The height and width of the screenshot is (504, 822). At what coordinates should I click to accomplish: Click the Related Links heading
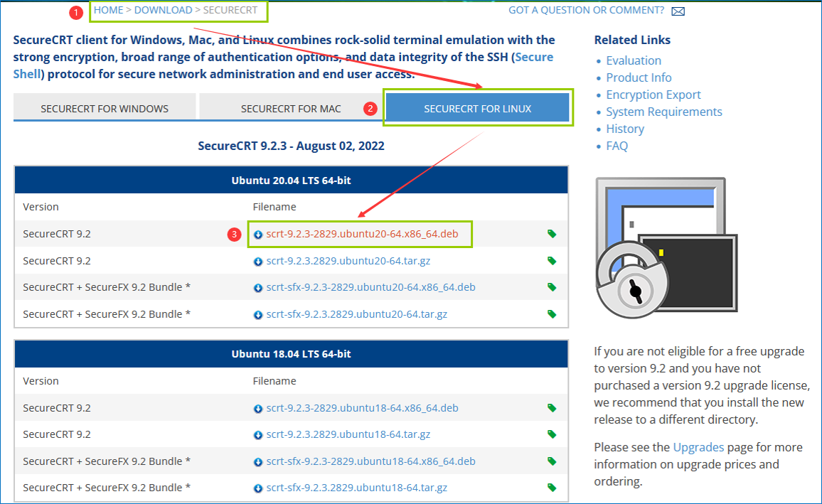point(632,40)
